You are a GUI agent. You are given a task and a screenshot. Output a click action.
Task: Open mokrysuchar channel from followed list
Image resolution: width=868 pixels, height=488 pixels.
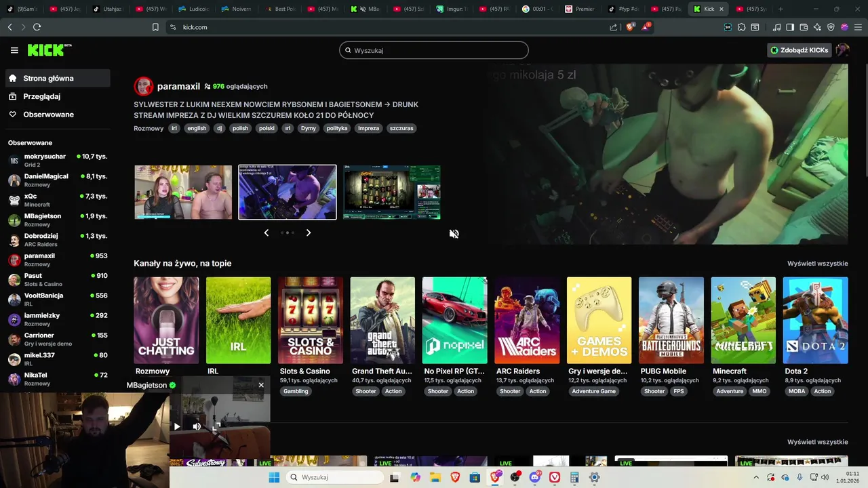coord(57,160)
